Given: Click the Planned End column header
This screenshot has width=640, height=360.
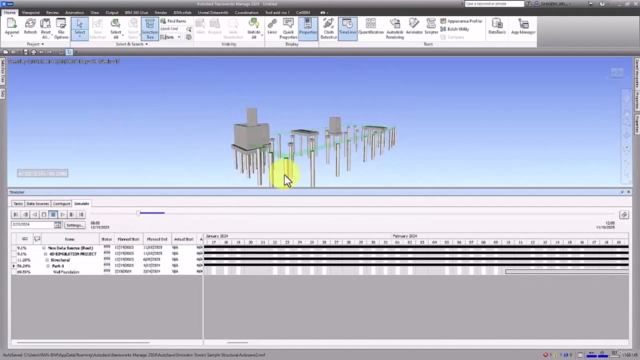Looking at the screenshot, I should click(x=157, y=239).
